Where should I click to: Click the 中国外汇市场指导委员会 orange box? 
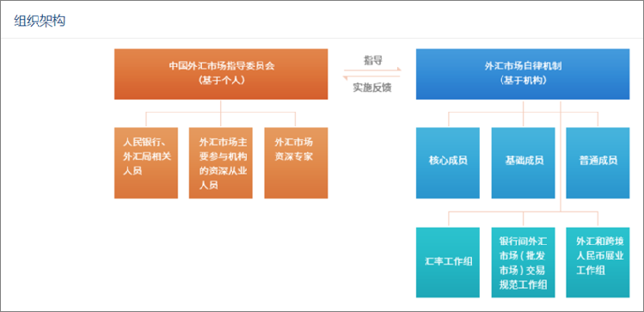(x=221, y=74)
